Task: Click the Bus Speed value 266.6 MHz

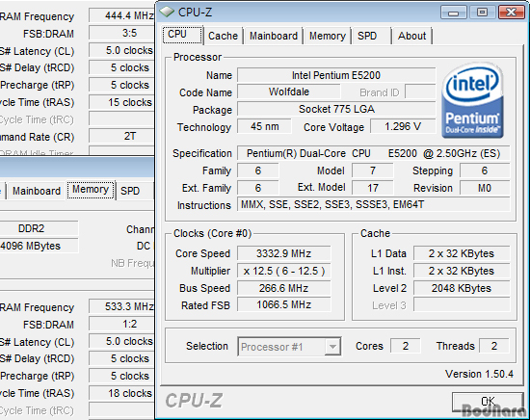Action: 283,288
